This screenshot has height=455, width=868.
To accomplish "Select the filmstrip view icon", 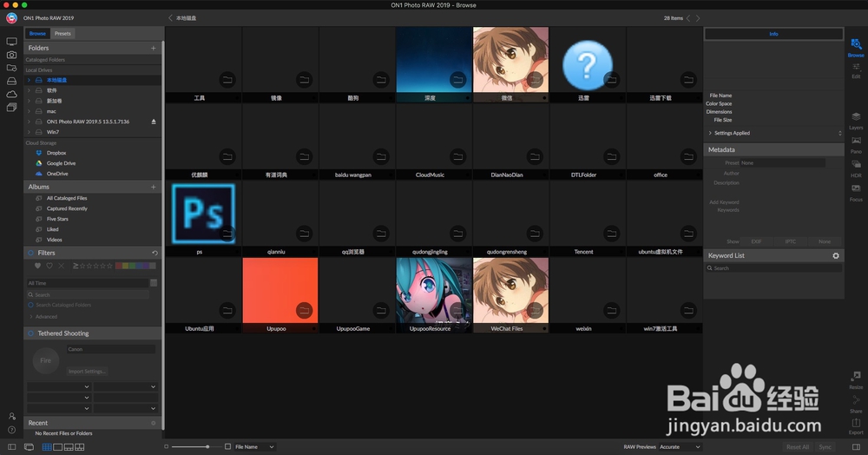I will (69, 446).
